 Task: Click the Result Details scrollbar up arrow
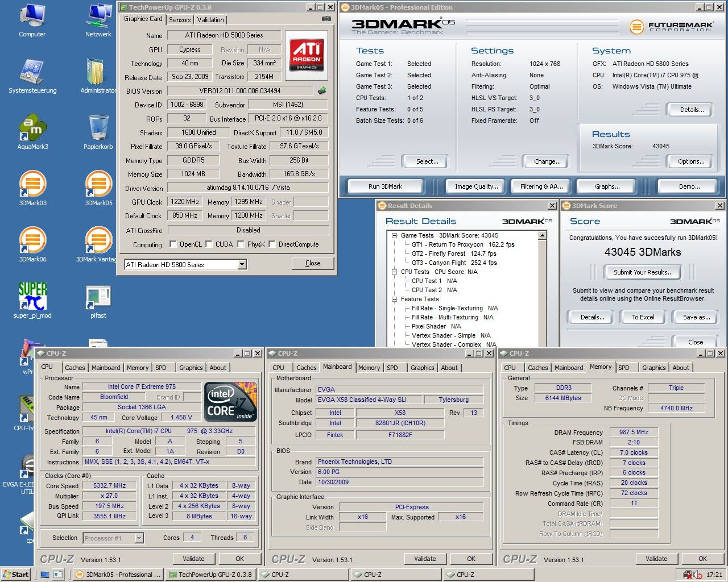[542, 235]
